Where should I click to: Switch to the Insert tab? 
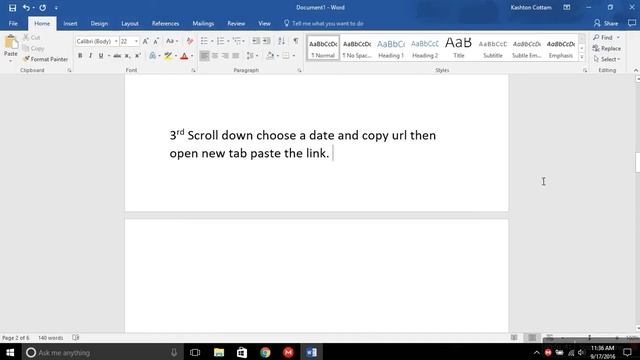click(70, 24)
